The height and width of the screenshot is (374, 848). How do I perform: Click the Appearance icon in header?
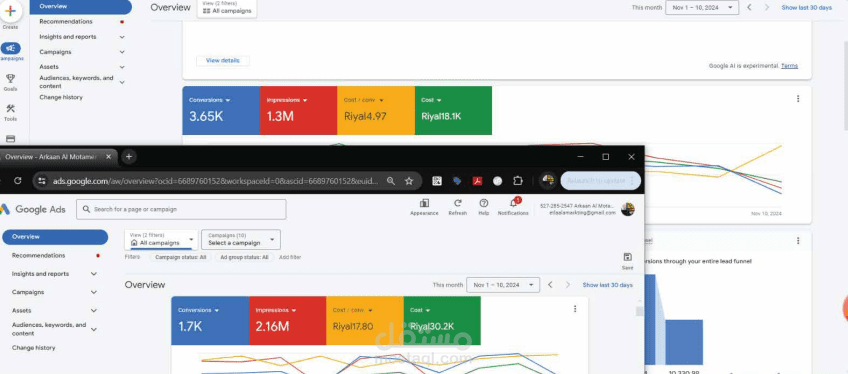[425, 203]
